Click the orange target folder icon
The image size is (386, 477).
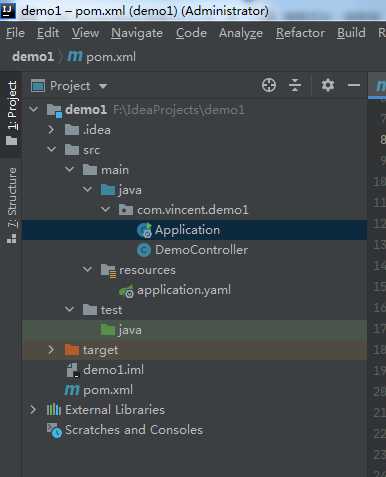pyautogui.click(x=72, y=350)
